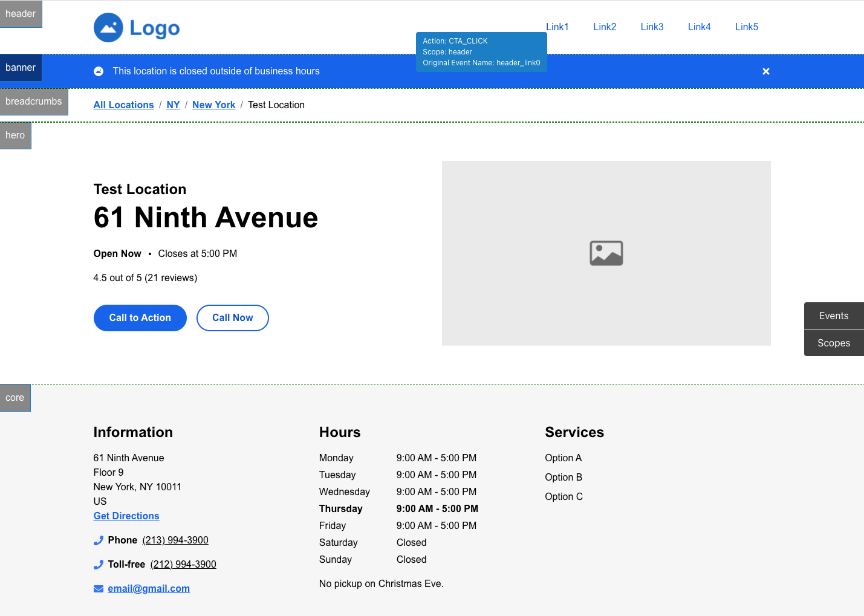Click 'Test Location' breadcrumb text
Viewport: 864px width, 616px height.
click(x=276, y=105)
